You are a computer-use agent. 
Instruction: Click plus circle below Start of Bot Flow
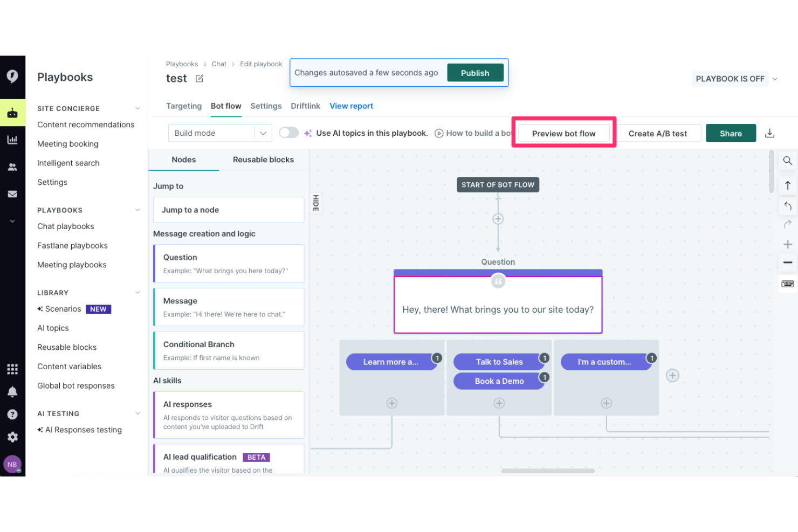point(498,219)
